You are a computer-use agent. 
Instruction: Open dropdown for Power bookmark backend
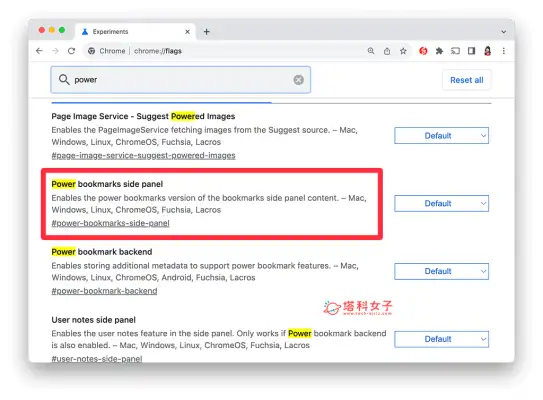(441, 271)
